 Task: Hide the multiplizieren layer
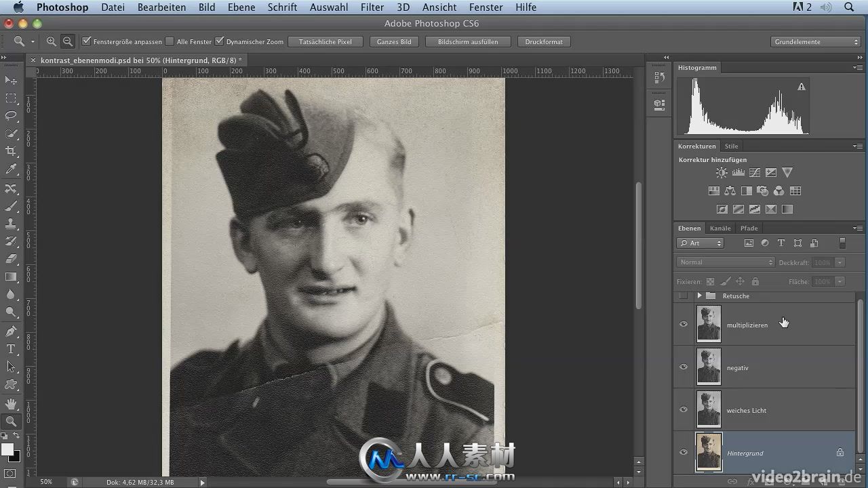[x=684, y=324]
